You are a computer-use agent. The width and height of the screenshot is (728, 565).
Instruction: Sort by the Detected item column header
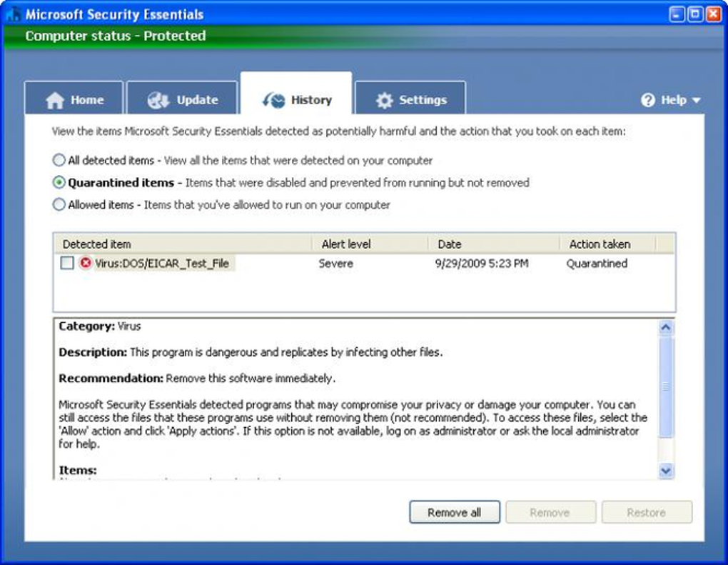(x=183, y=244)
